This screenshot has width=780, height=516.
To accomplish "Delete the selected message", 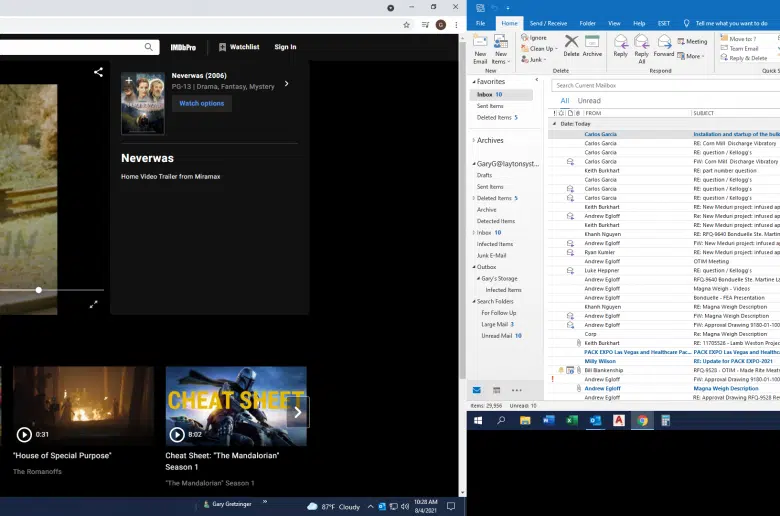I will coord(571,46).
